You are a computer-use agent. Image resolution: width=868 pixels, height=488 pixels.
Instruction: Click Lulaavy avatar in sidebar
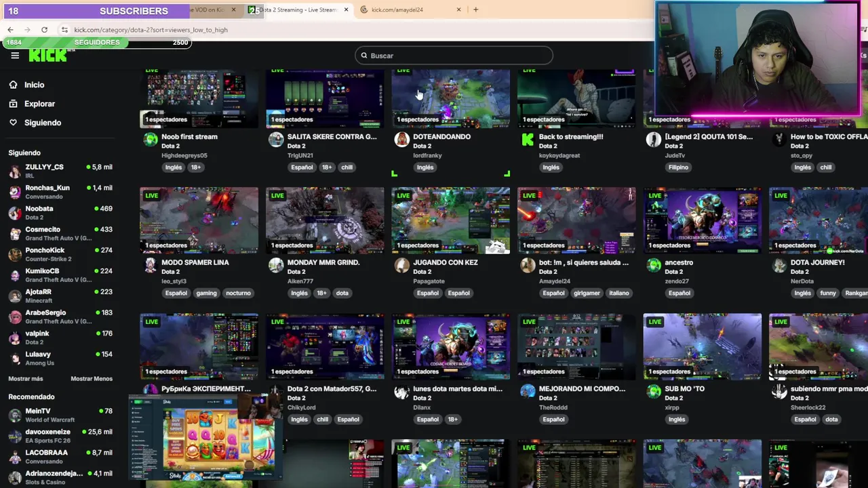pos(15,359)
